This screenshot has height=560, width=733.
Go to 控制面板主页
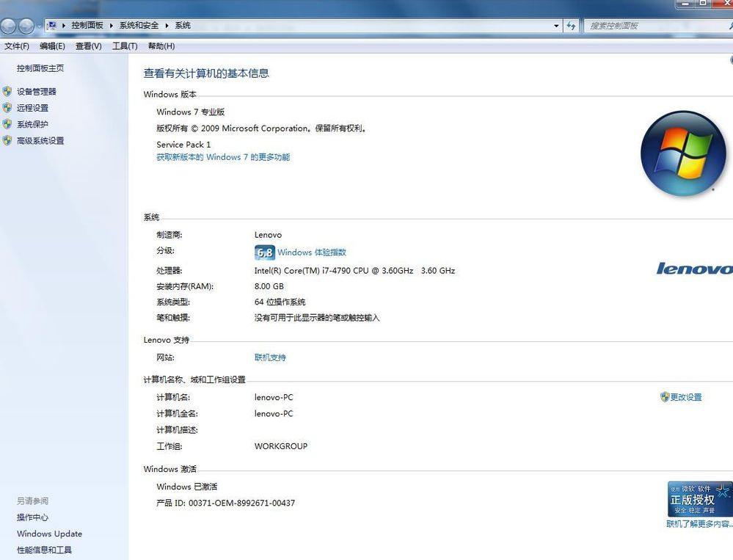[40, 68]
